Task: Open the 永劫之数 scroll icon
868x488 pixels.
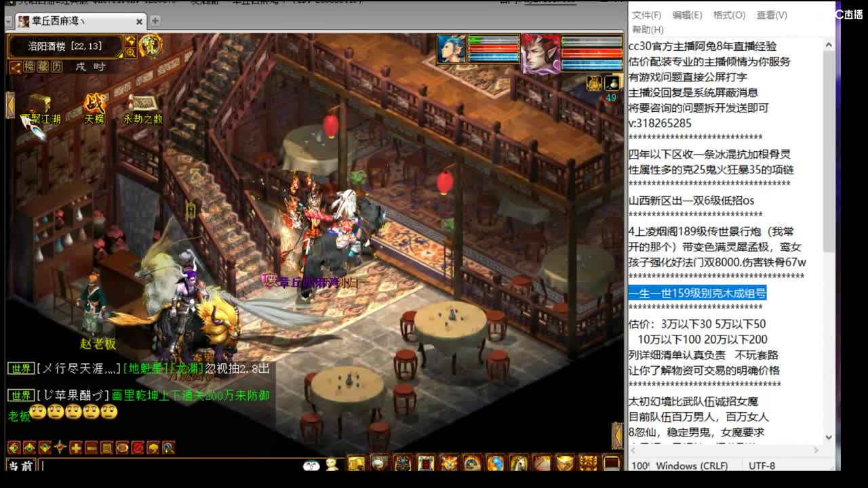Action: pyautogui.click(x=142, y=109)
